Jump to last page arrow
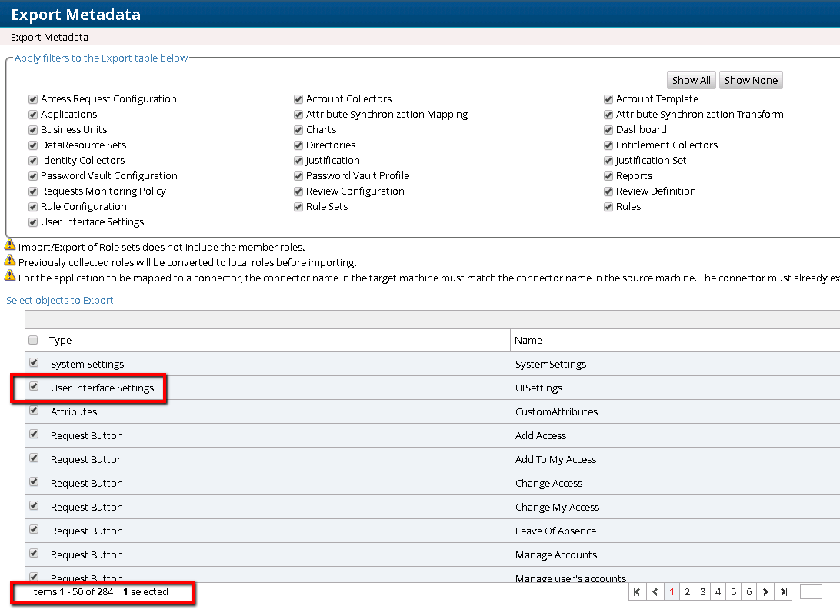Image resolution: width=840 pixels, height=616 pixels. 783,592
